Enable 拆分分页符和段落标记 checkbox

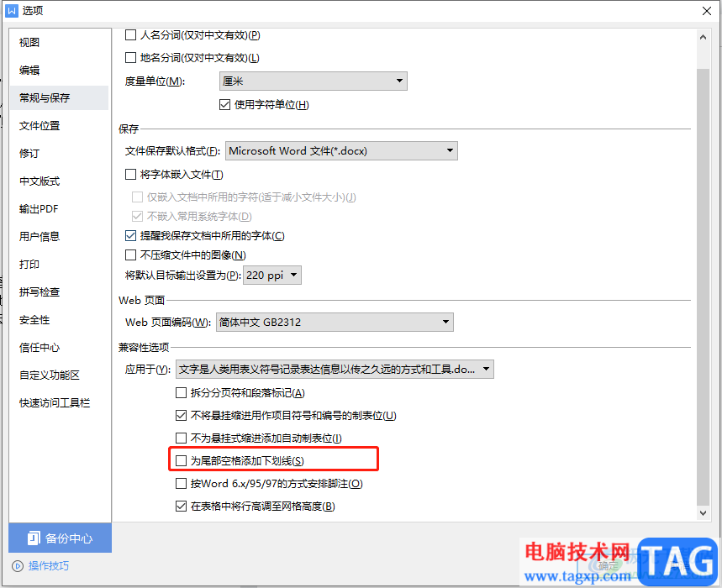181,393
